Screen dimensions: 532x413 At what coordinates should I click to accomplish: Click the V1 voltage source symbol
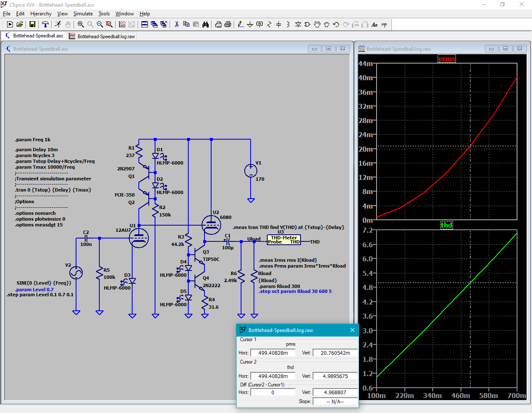pos(251,171)
